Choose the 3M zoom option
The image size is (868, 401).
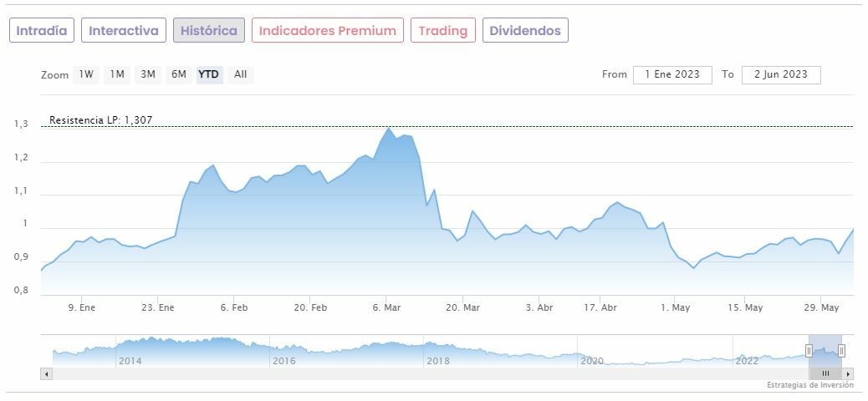[148, 74]
